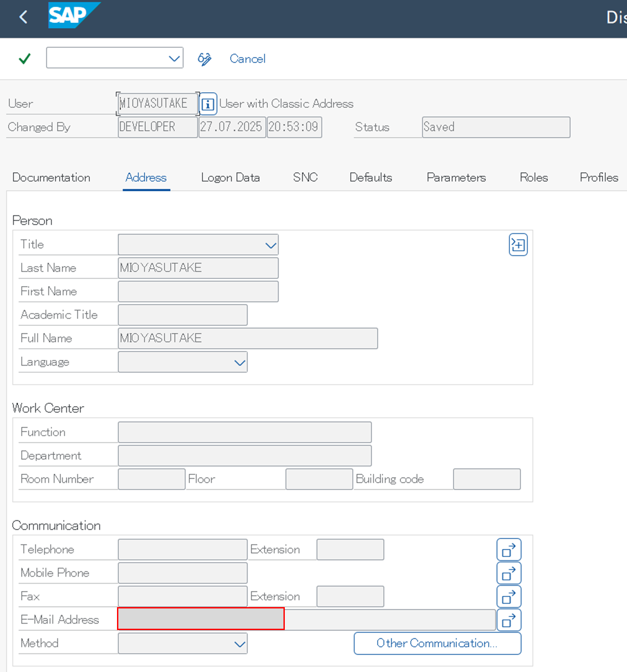Click the Academic Title field
Viewport: 627px width, 672px height.
pyautogui.click(x=183, y=315)
